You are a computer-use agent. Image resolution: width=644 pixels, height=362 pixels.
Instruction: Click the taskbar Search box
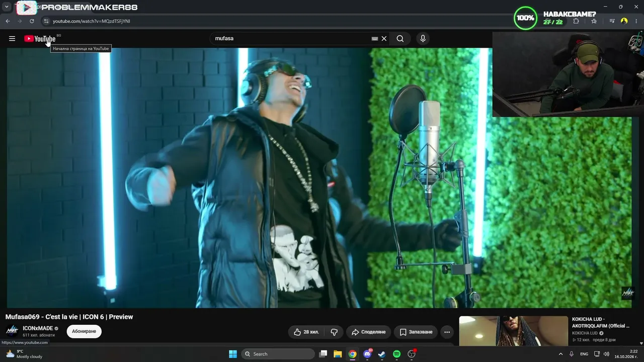[x=278, y=354]
